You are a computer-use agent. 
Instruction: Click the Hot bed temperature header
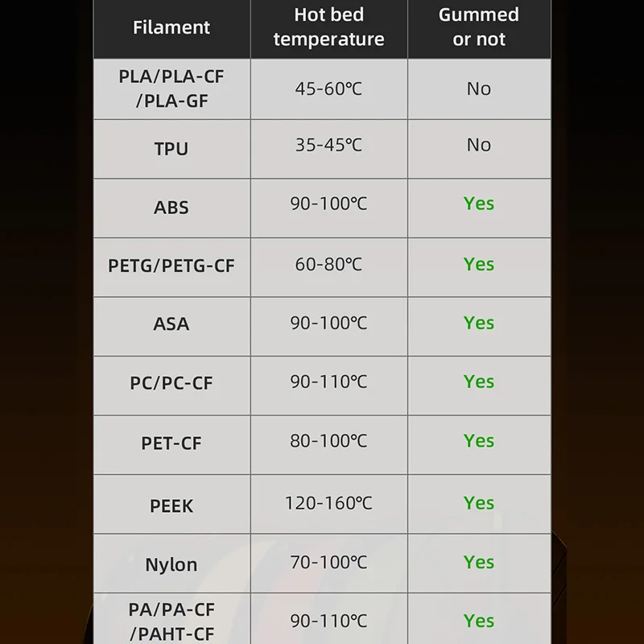[x=328, y=27]
